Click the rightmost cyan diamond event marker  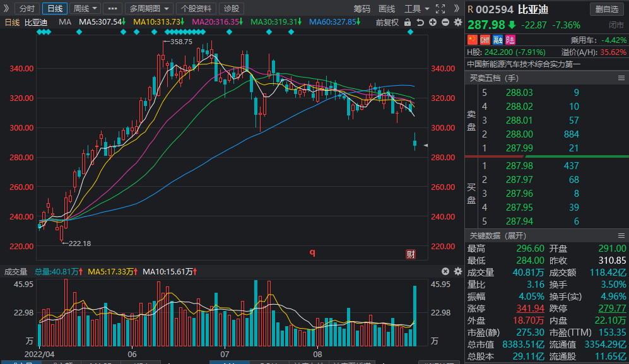(x=410, y=32)
